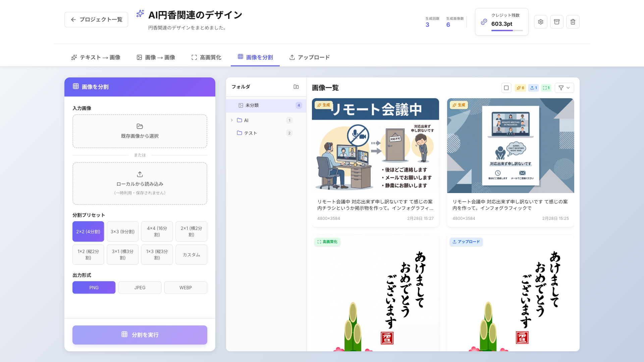Click the 603.3pt credit value
Screen dimensions: 644x362
[502, 24]
